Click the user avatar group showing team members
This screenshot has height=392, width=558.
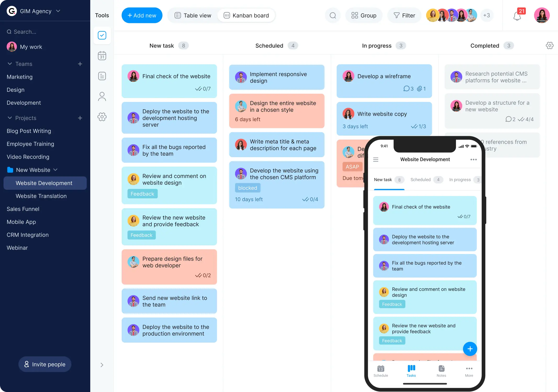click(458, 15)
